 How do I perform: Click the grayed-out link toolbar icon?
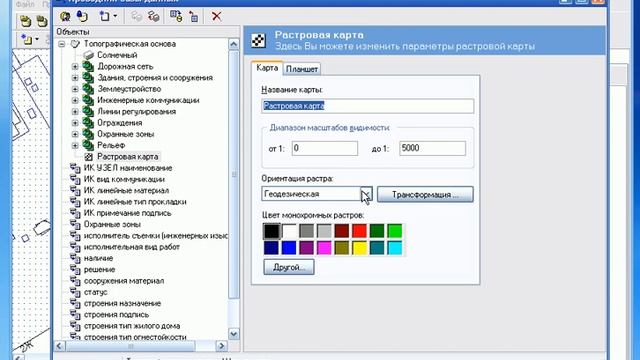coord(136,16)
